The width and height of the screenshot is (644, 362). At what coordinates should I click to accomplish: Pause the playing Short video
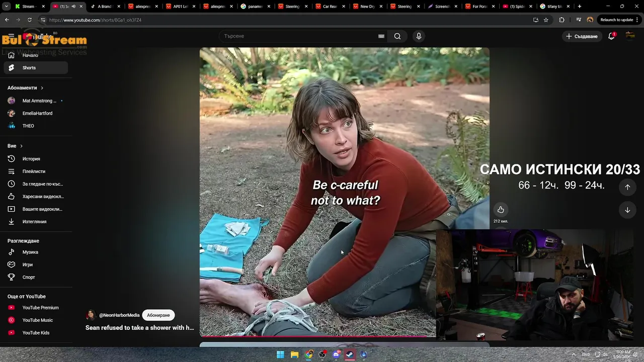[344, 192]
